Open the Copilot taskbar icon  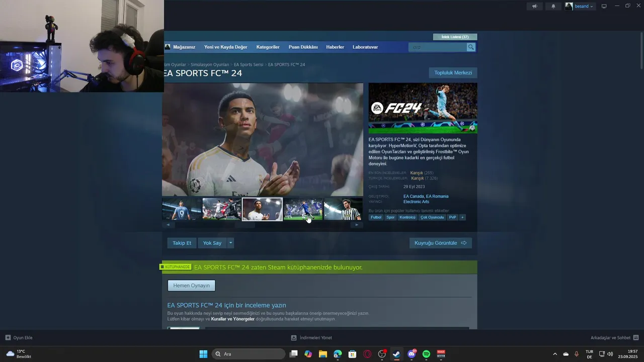[308, 354]
